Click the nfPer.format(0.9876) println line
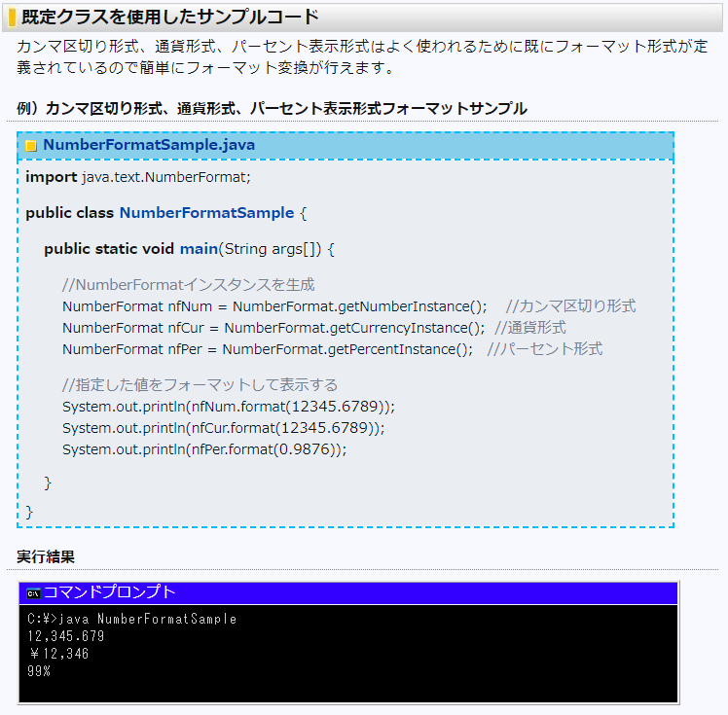The width and height of the screenshot is (728, 715). [204, 449]
